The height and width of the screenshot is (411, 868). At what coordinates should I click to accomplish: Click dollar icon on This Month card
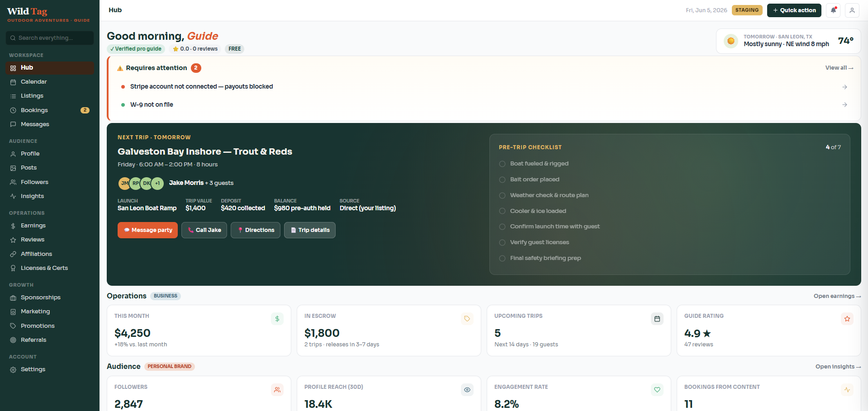pos(277,319)
